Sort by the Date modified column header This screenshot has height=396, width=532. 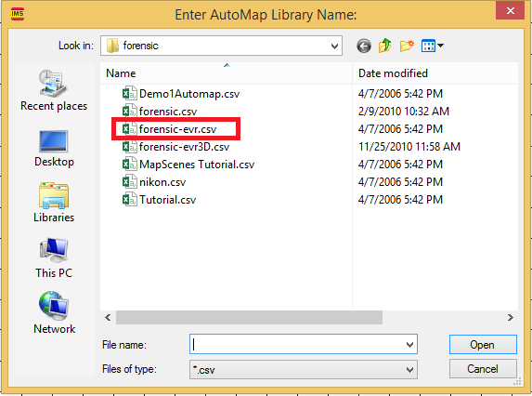pyautogui.click(x=435, y=73)
